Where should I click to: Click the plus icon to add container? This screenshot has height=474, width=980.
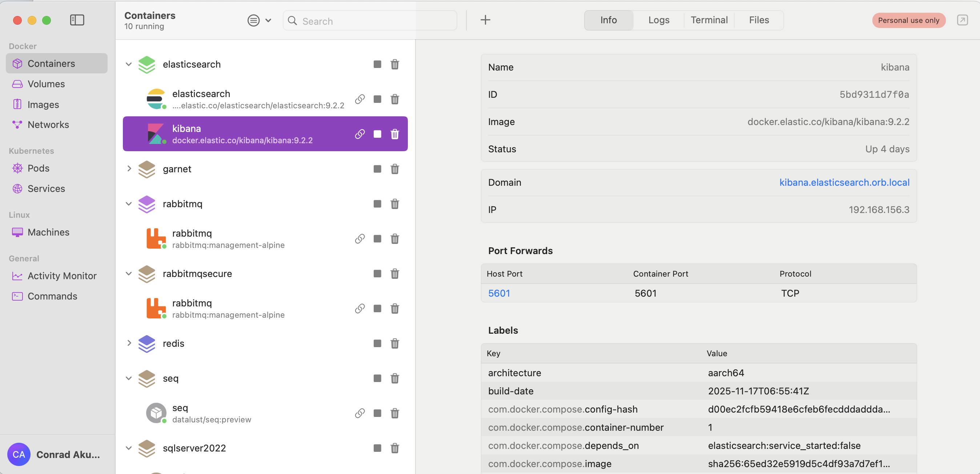point(485,20)
